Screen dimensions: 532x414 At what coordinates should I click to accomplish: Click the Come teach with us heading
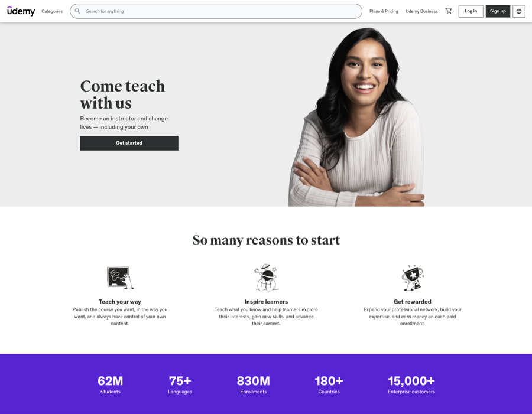(x=122, y=94)
